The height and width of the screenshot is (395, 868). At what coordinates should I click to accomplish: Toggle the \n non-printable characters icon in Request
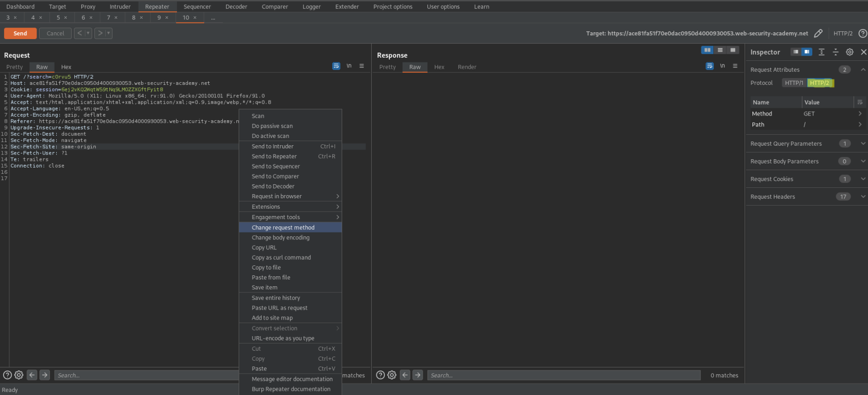349,66
